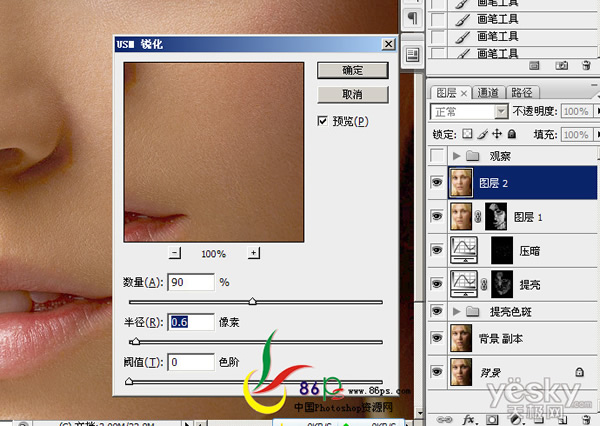Select the 压暗 layer name
600x426 pixels.
[530, 251]
